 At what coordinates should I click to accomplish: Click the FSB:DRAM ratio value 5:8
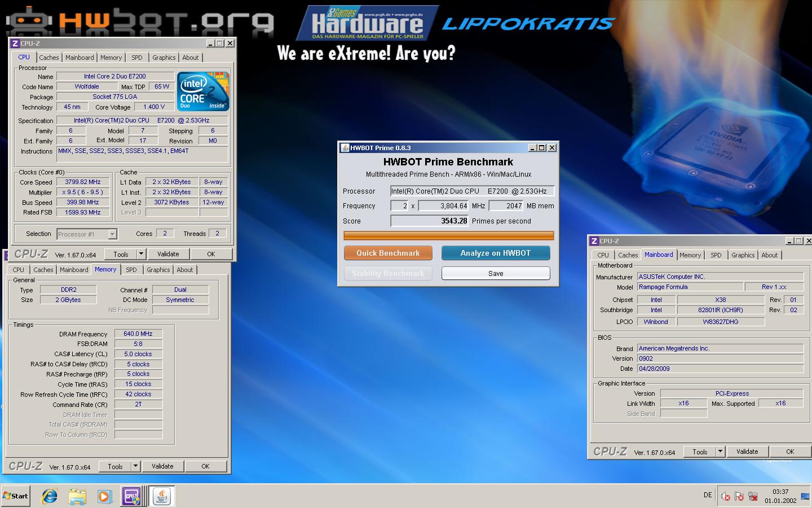click(138, 344)
